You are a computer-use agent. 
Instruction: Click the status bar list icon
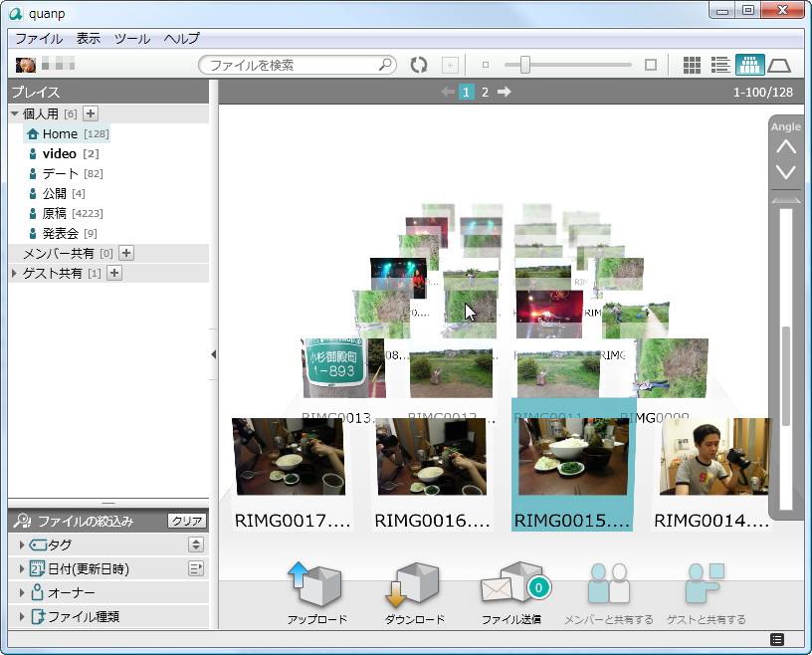point(777,639)
